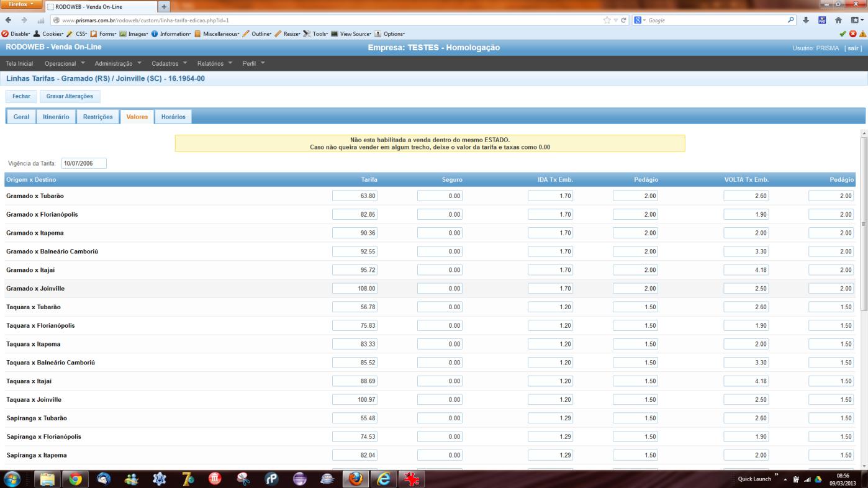Log out using the sair link
Image resolution: width=868 pixels, height=488 pixels.
(x=853, y=48)
